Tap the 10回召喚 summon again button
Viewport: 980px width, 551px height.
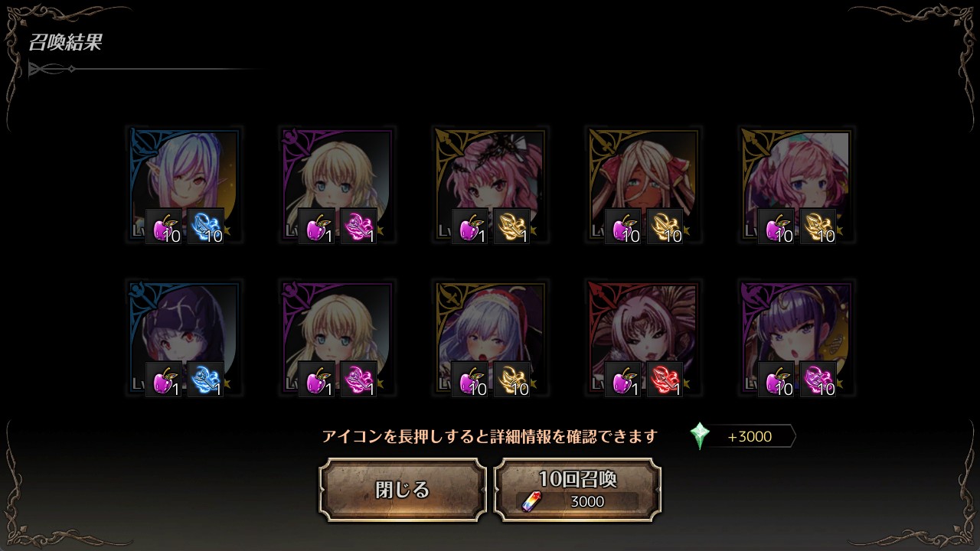[x=577, y=490]
